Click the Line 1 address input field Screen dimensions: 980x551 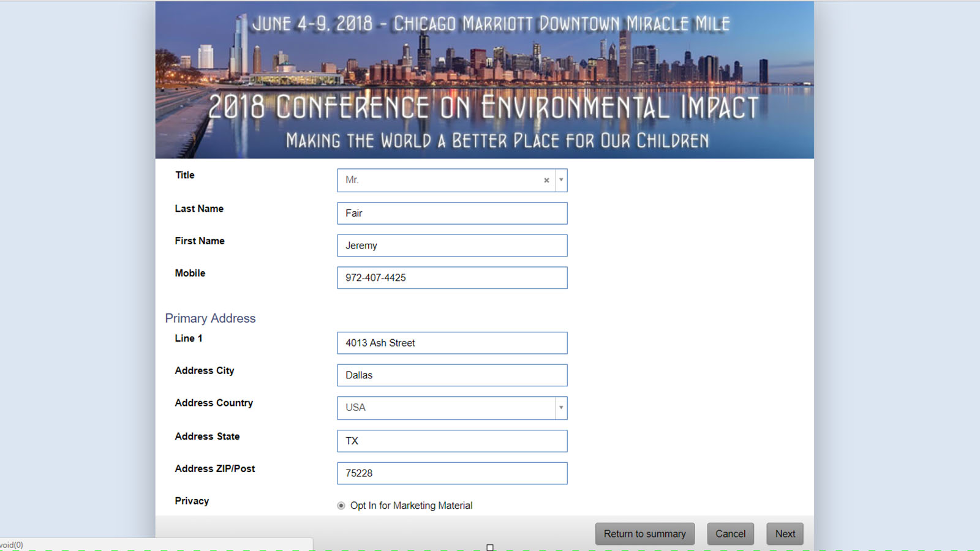pos(452,343)
